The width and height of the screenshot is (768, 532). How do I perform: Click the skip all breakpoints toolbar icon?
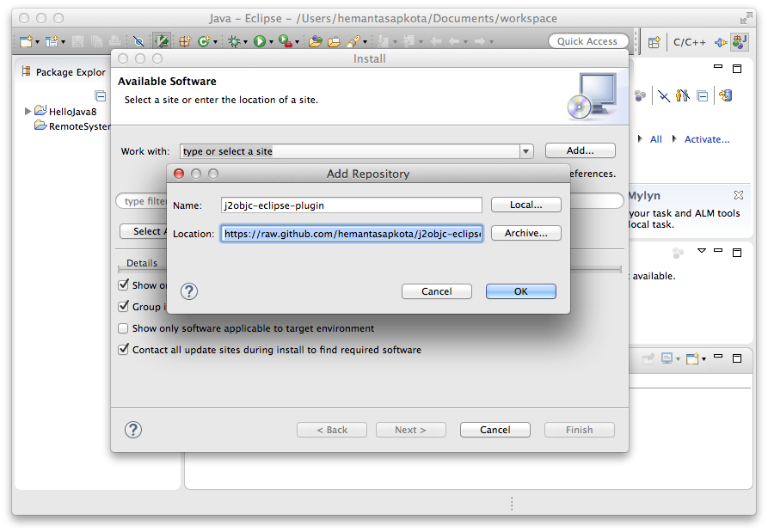pos(138,41)
